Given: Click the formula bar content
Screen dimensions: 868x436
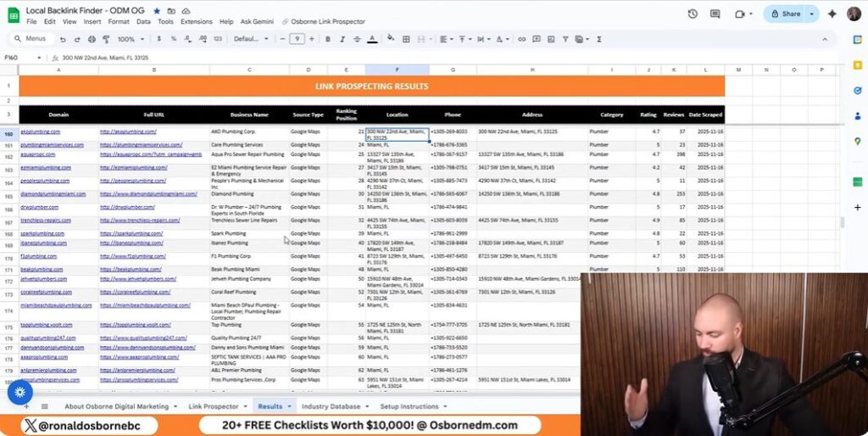Looking at the screenshot, I should coord(105,58).
